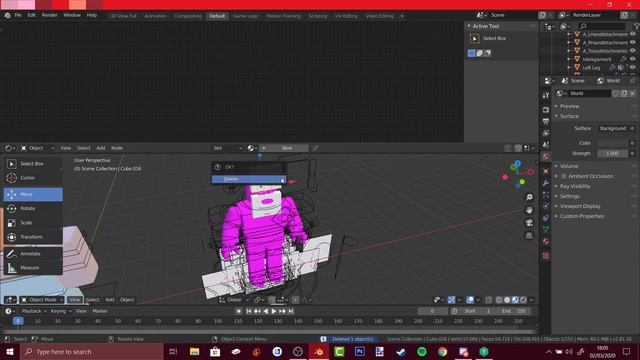The image size is (640, 360).
Task: Collapse the Surface panel
Action: coord(569,116)
